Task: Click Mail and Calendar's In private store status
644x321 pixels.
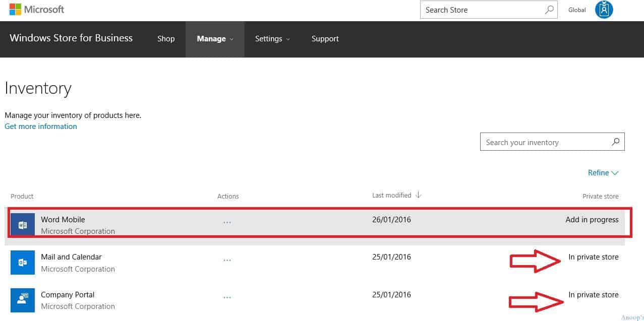Action: point(594,257)
